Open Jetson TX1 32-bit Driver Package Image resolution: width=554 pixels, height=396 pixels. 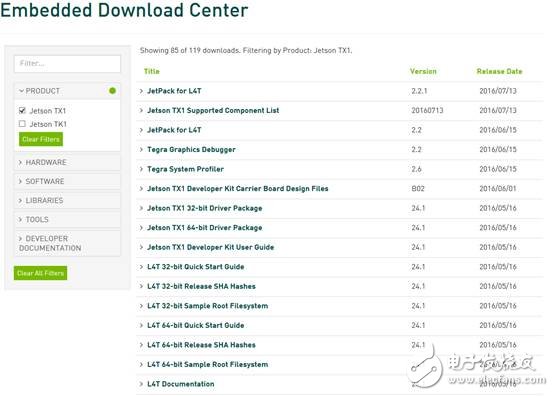pyautogui.click(x=205, y=208)
